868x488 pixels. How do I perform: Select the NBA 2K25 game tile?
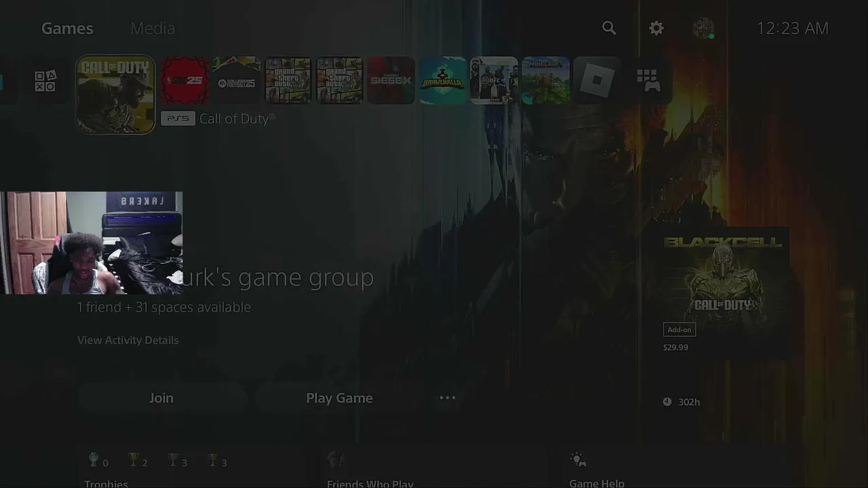(x=184, y=81)
